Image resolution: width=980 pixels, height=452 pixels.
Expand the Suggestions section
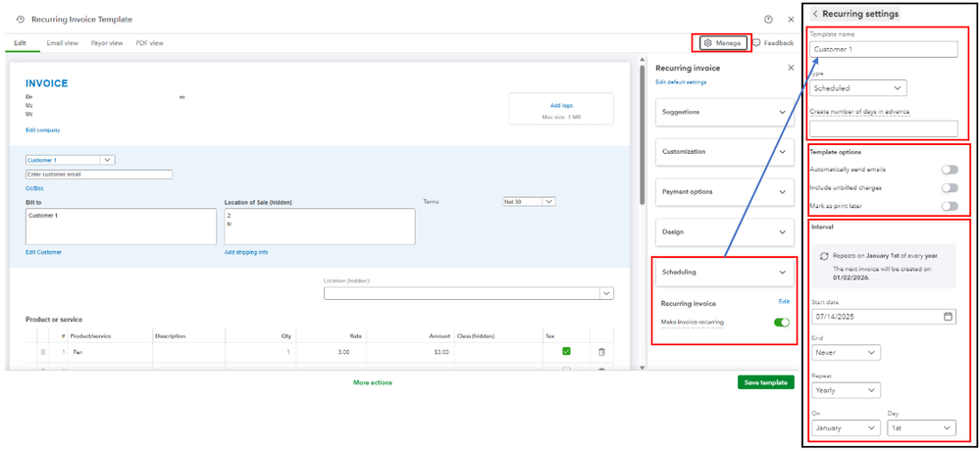(724, 112)
